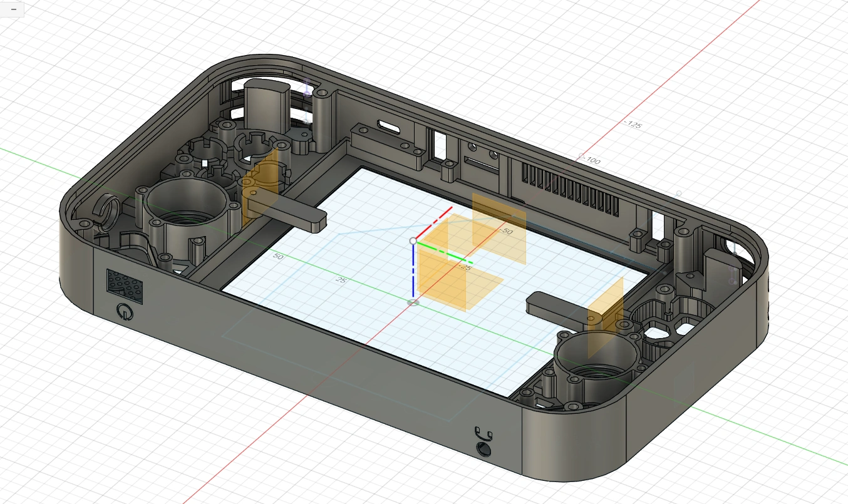Click the "-25" grid dimension label
Screen dimensions: 848x504
(464, 267)
